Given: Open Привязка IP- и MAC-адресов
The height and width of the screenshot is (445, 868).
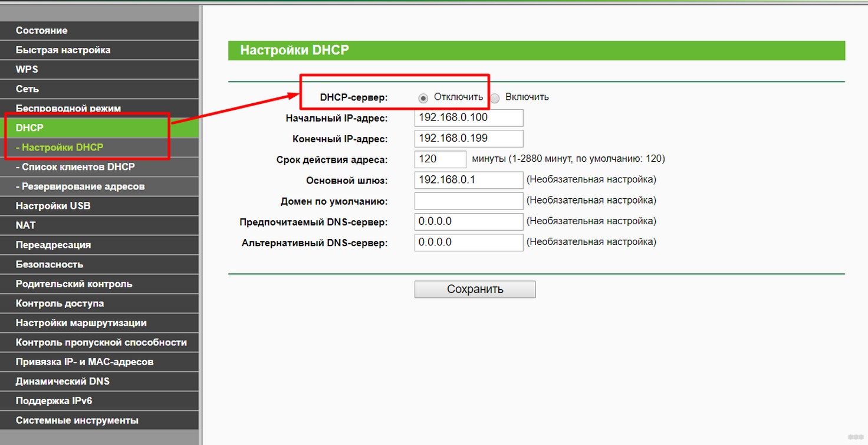Looking at the screenshot, I should coord(99,362).
